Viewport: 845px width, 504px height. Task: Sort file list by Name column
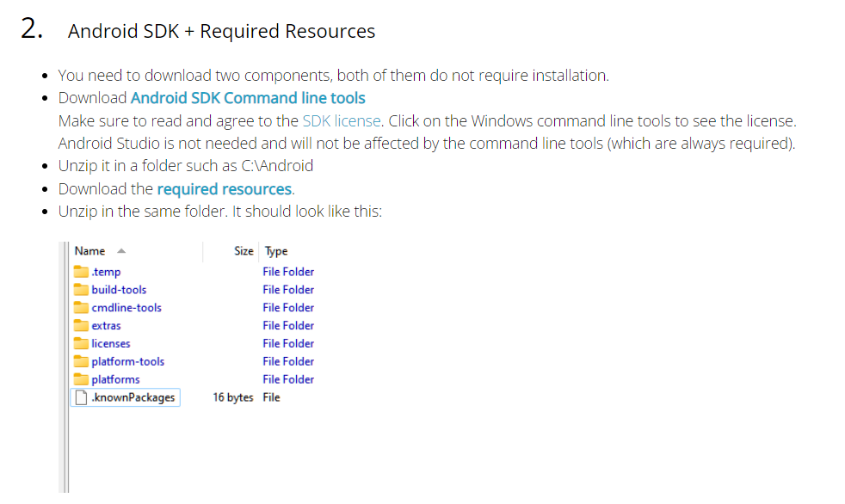tap(89, 251)
